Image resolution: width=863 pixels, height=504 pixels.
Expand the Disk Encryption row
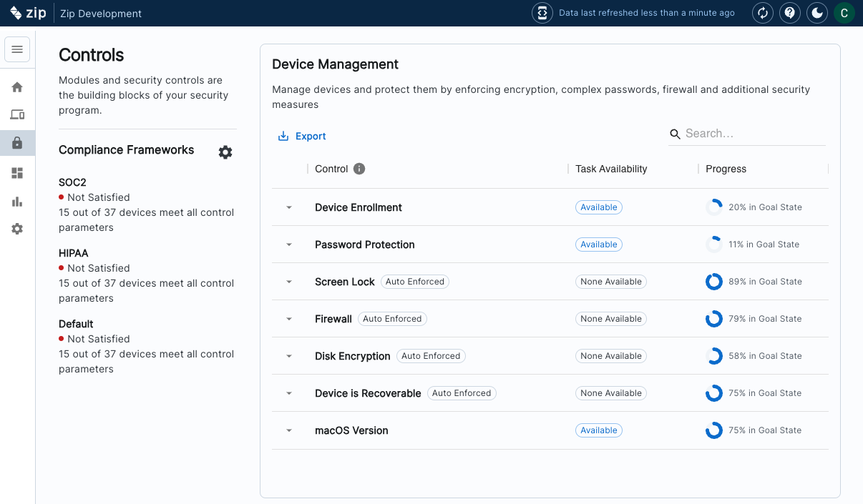pyautogui.click(x=289, y=356)
